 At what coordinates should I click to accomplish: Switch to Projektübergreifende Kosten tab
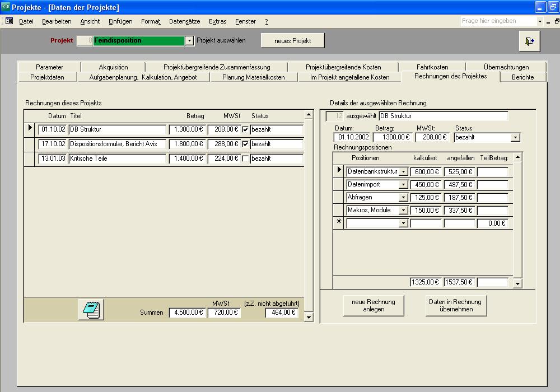[343, 67]
